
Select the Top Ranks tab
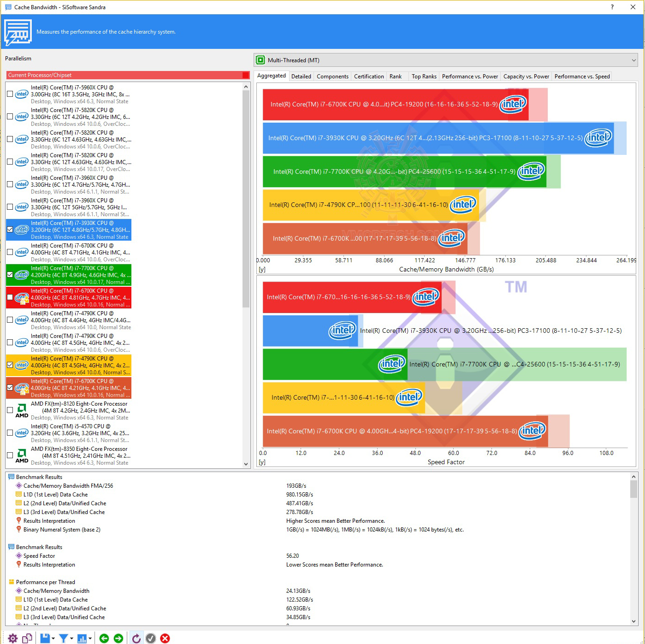[424, 77]
